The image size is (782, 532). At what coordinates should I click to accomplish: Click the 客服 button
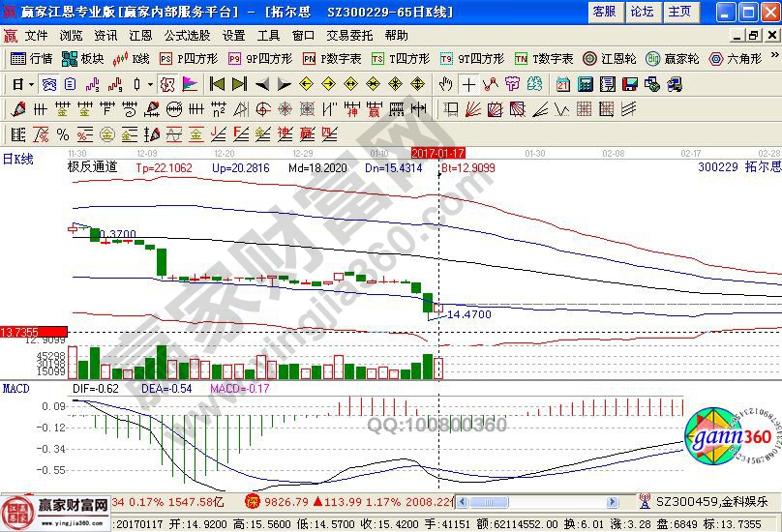pyautogui.click(x=604, y=12)
